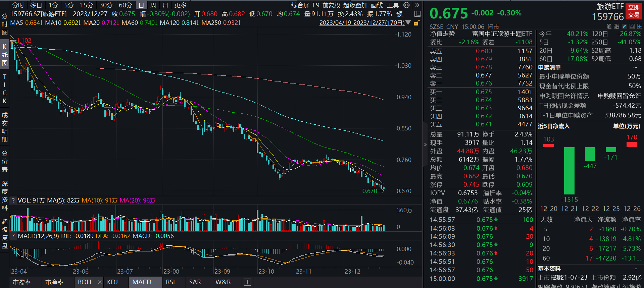Screen dimensions: 644x288
Task: Expand toolbar with double-arrow chevron
Action: [417, 5]
